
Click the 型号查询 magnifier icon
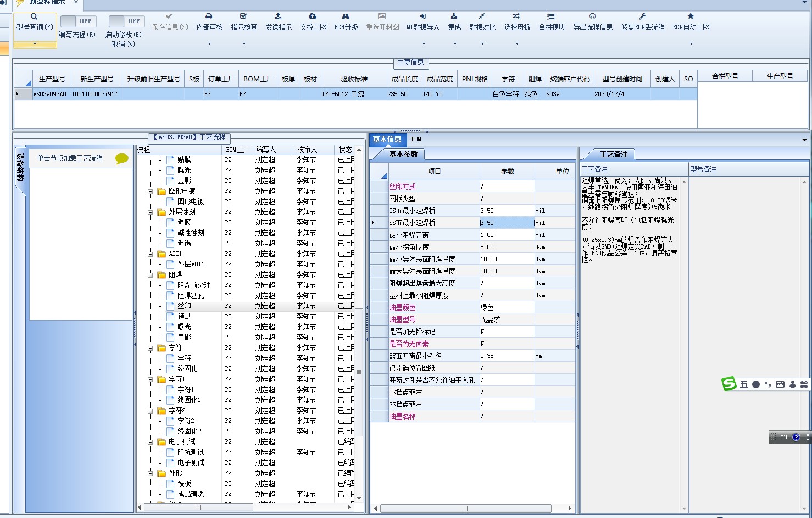click(x=34, y=16)
